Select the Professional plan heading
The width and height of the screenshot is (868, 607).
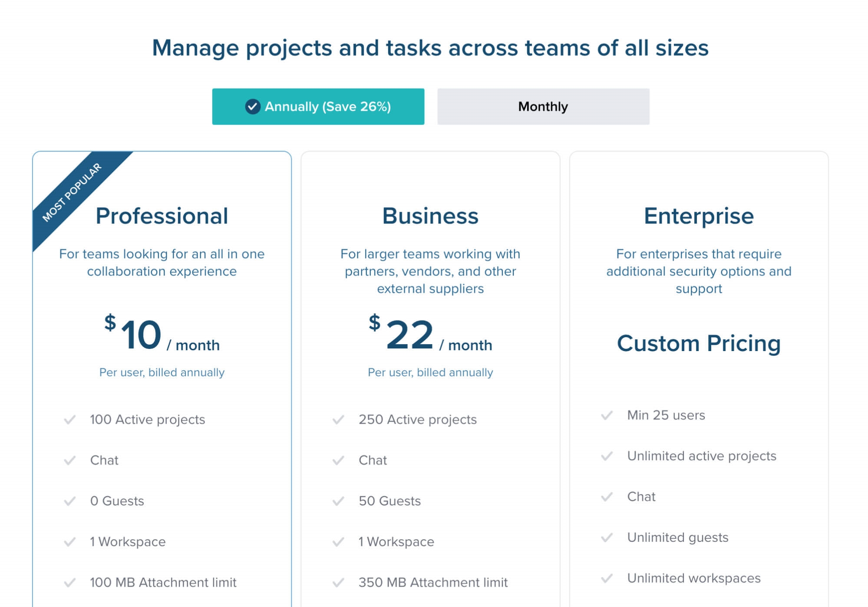[x=162, y=216]
